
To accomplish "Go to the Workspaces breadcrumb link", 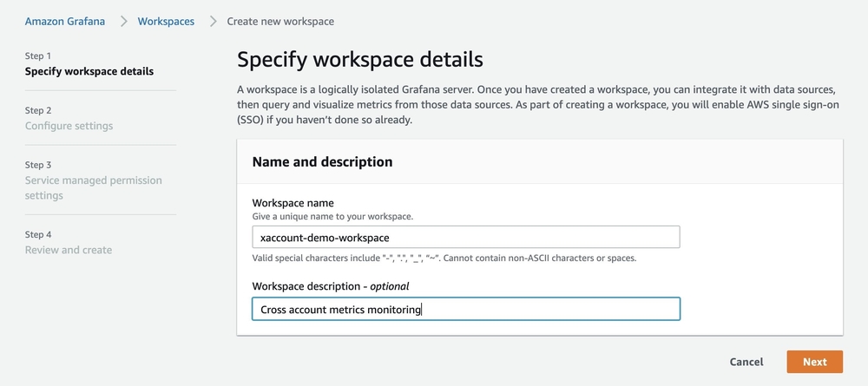I will coord(166,22).
